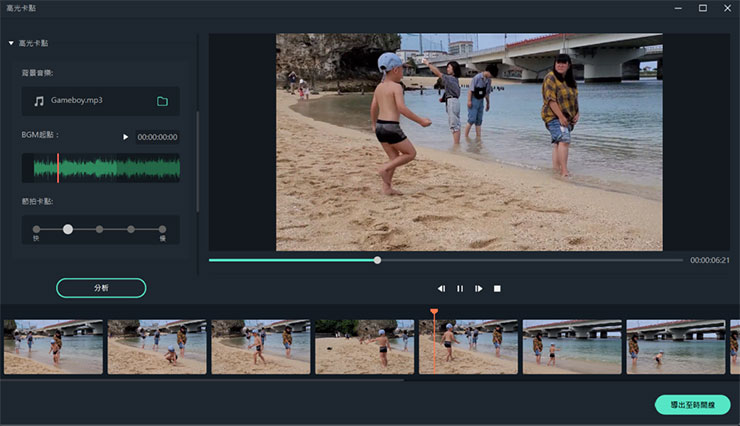
Task: Collapse the 高光卡點 section
Action: coord(11,44)
